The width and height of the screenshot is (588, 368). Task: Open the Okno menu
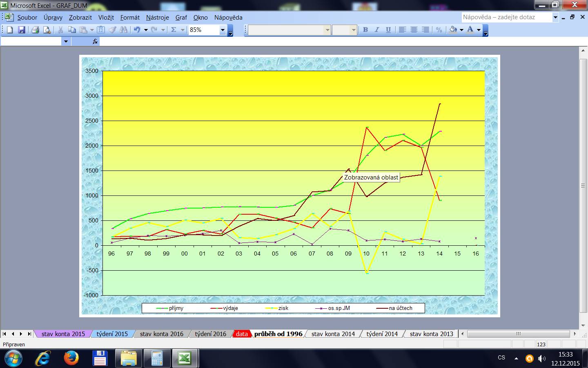200,18
